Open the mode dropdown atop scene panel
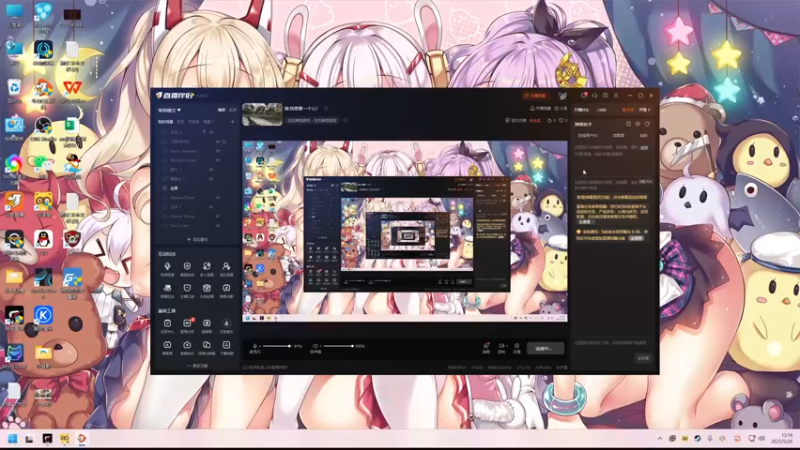This screenshot has width=800, height=450. (x=169, y=110)
